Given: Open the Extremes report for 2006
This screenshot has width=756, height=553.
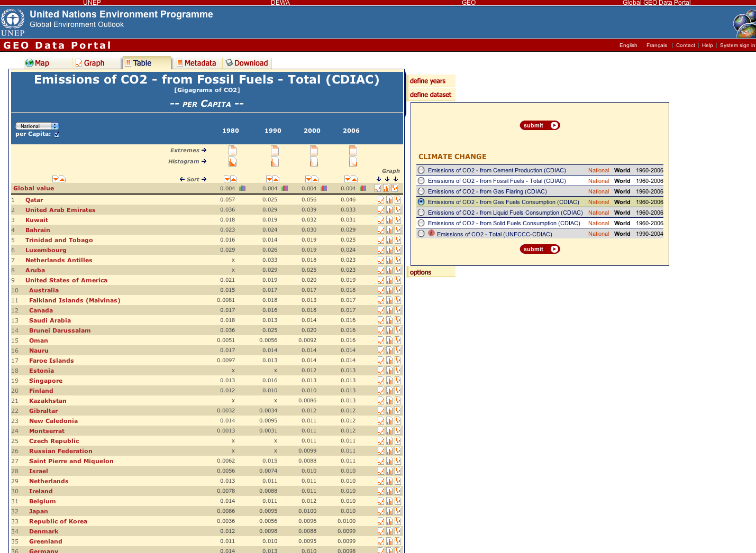Looking at the screenshot, I should click(353, 151).
